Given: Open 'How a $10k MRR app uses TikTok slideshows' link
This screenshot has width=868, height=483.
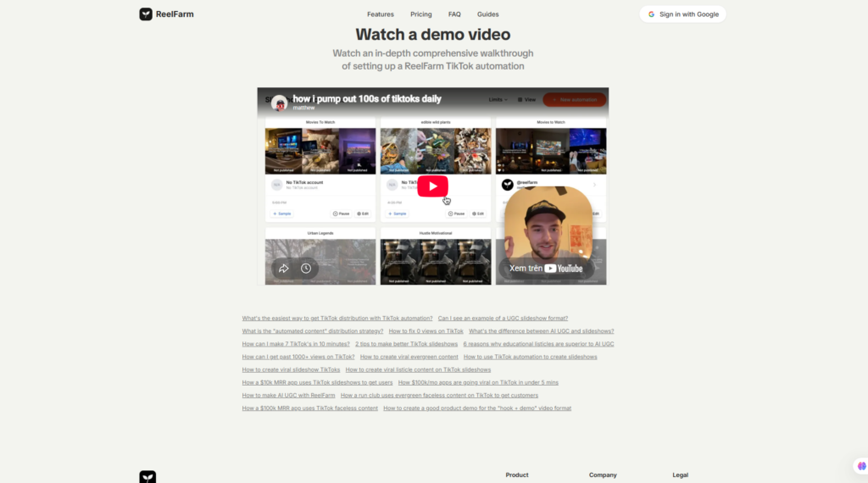Looking at the screenshot, I should tap(317, 382).
